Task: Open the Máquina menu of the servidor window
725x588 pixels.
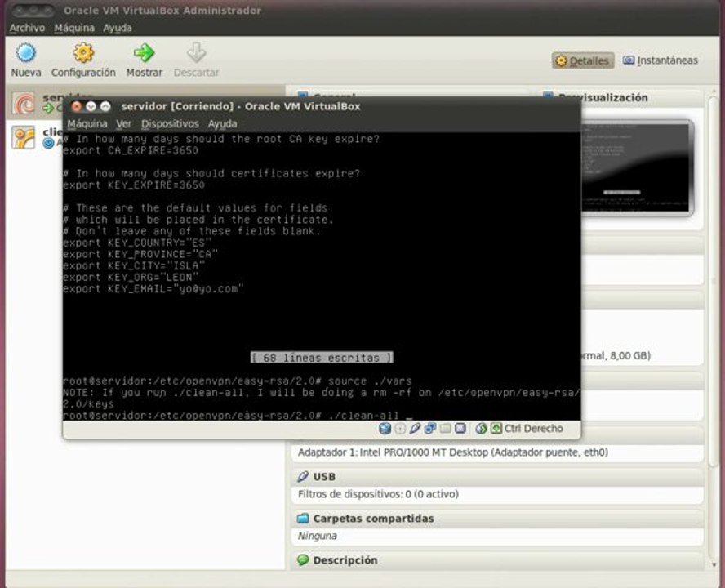Action: (87, 124)
